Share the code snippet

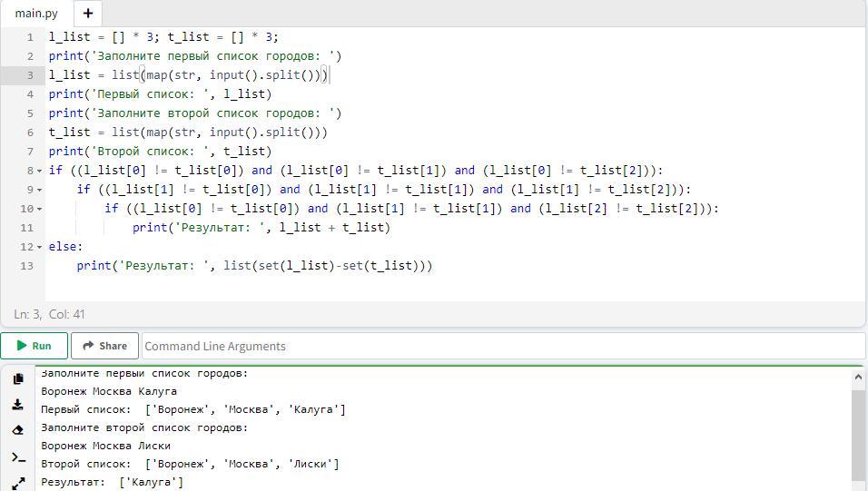[104, 346]
